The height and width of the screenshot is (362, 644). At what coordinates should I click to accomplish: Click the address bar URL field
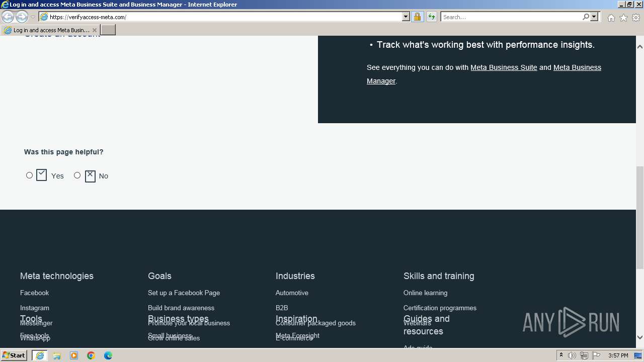point(220,17)
